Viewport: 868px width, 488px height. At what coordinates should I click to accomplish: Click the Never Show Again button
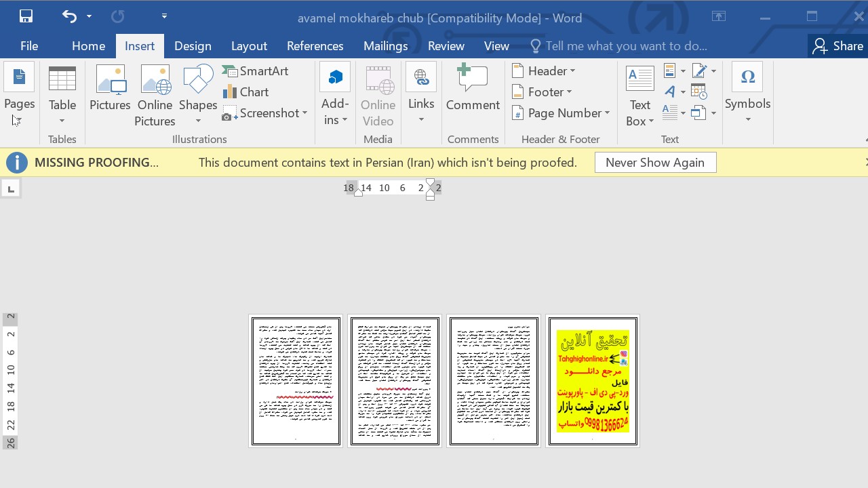pyautogui.click(x=655, y=163)
